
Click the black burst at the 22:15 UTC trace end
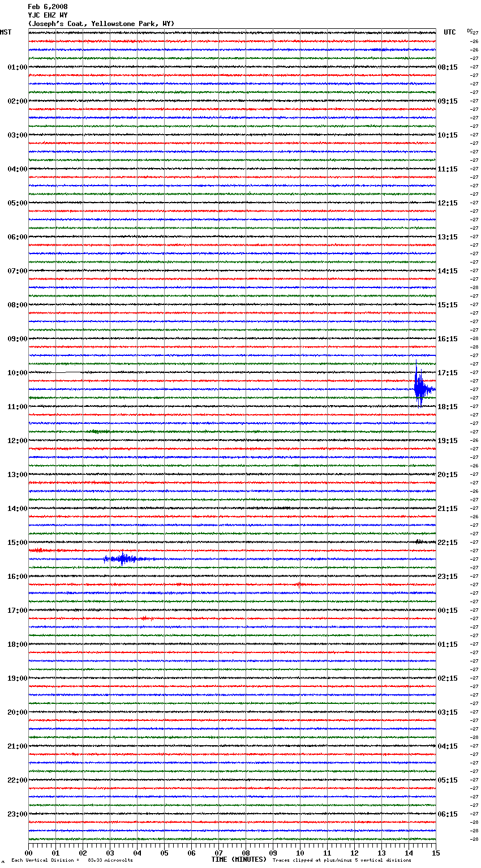click(x=419, y=542)
